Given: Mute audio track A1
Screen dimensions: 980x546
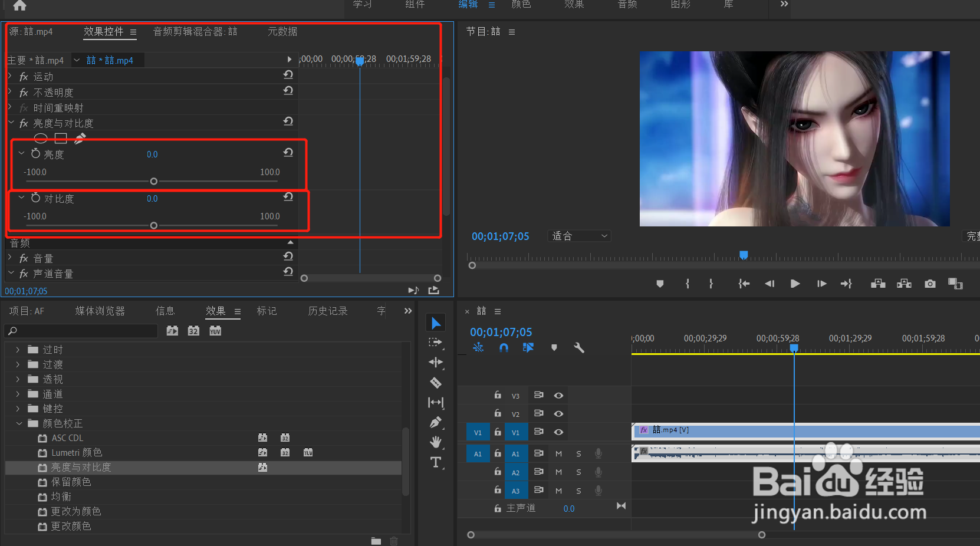Looking at the screenshot, I should click(558, 454).
